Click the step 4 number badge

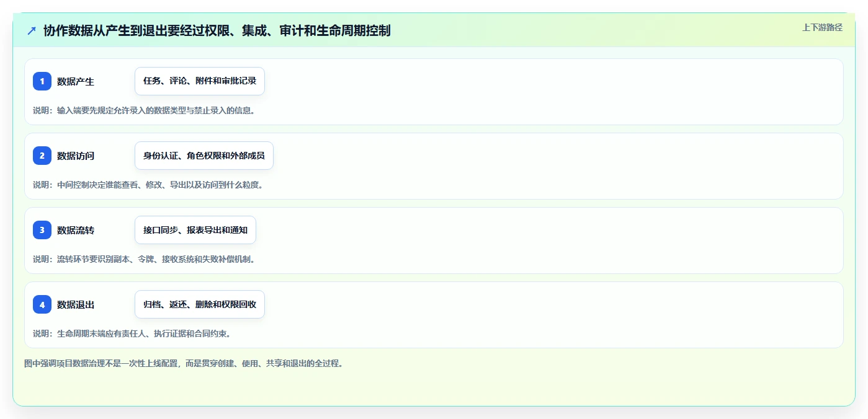42,304
